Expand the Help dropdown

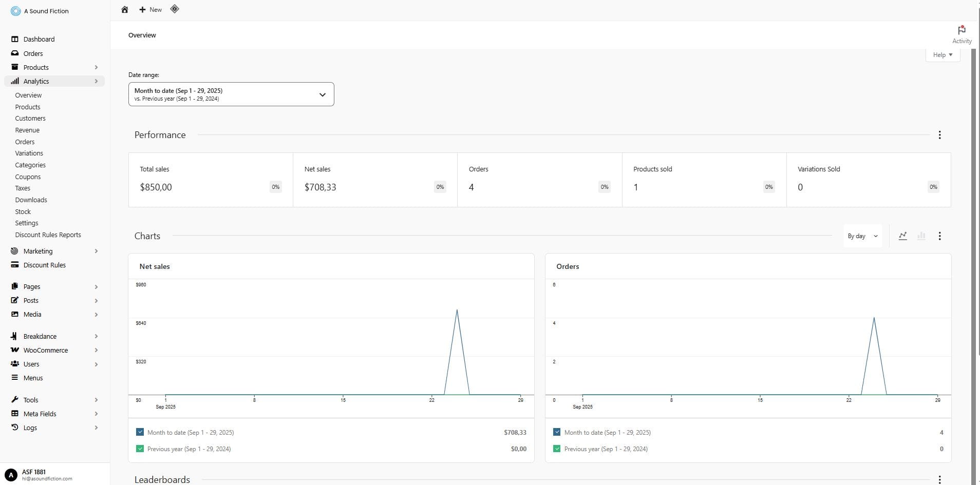[942, 55]
